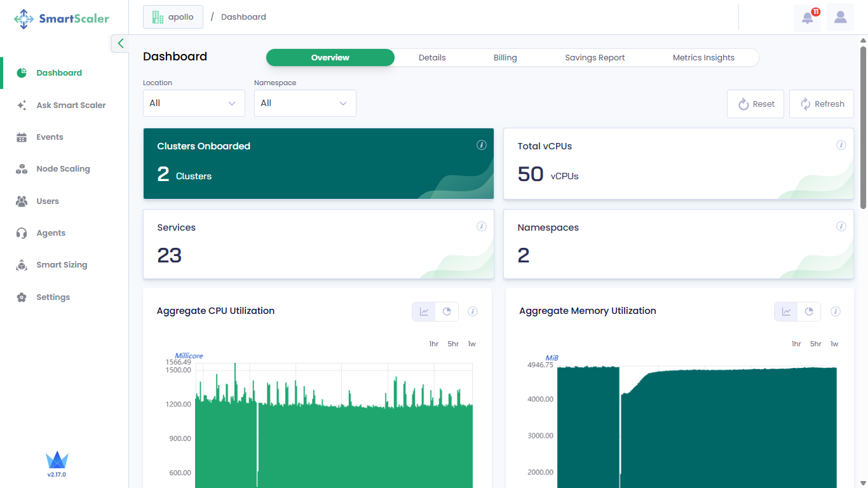868x488 pixels.
Task: Click the vertical page scrollbar
Action: (863, 127)
